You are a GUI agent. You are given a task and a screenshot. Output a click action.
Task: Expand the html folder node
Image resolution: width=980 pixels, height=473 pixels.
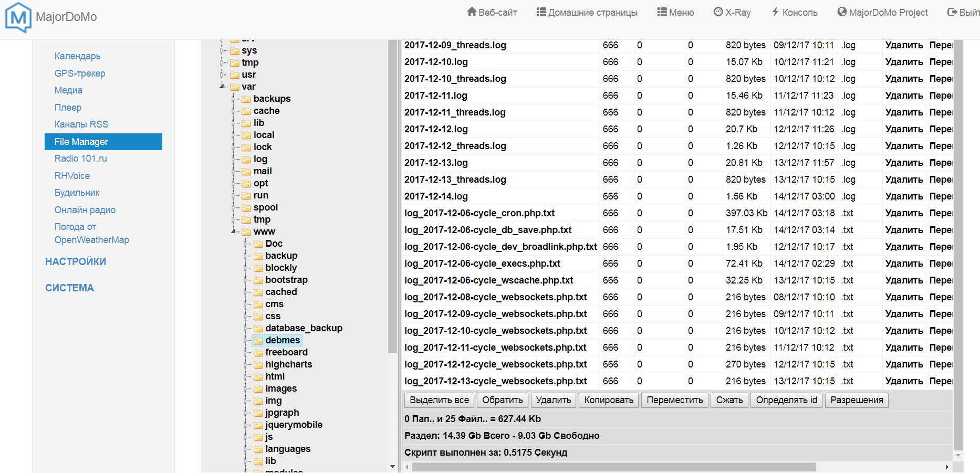pos(246,377)
